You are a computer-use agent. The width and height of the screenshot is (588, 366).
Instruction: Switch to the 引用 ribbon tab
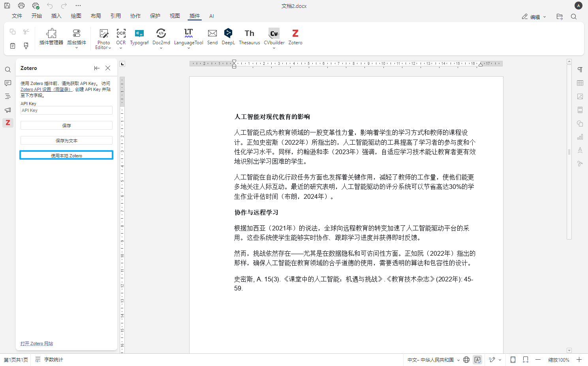[x=115, y=16]
